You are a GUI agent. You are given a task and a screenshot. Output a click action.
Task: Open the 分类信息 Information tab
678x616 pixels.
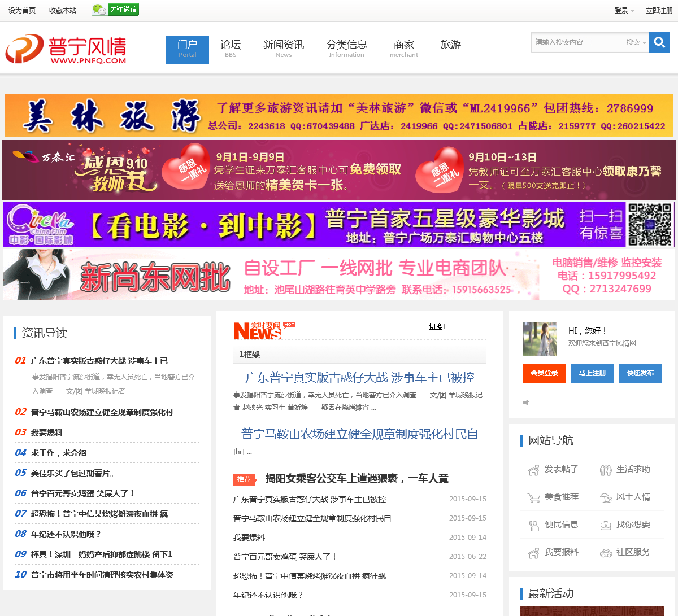347,49
